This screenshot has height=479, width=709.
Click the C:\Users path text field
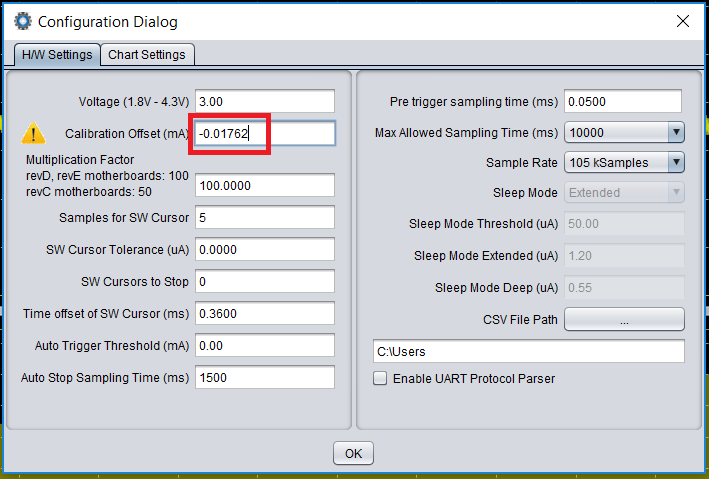coord(529,351)
